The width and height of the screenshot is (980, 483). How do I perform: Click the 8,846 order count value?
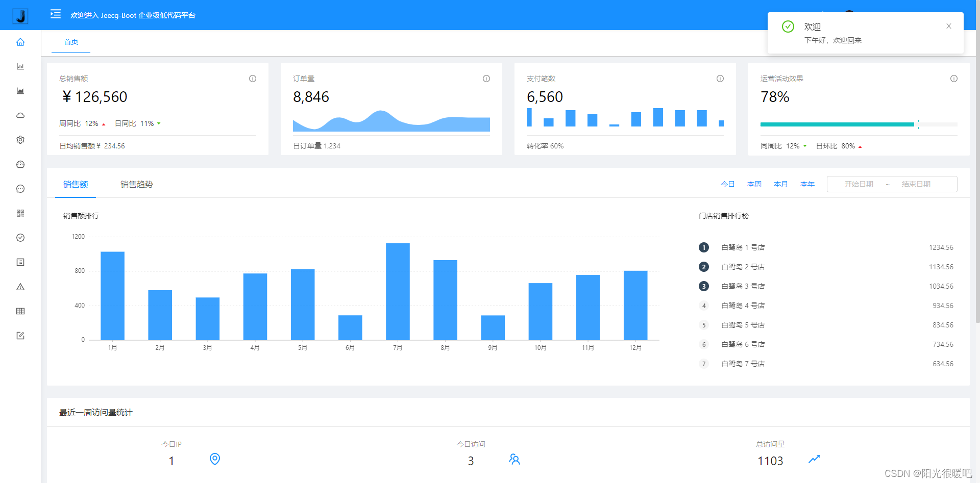tap(311, 97)
